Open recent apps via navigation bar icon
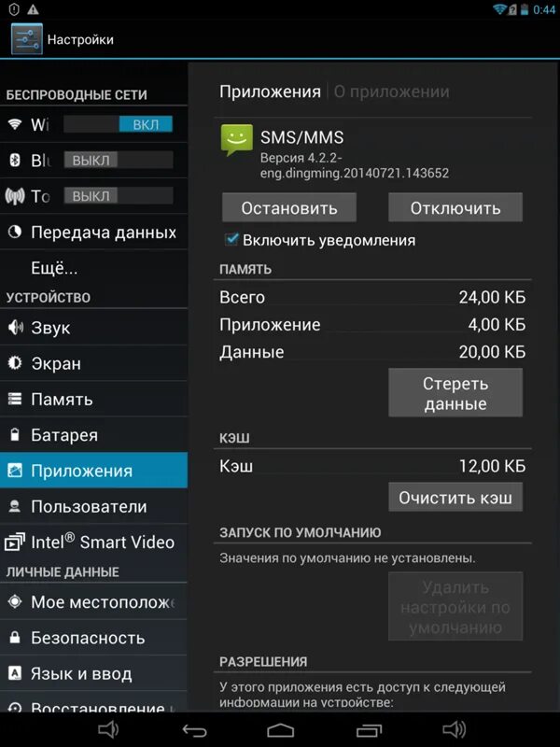 (x=369, y=730)
